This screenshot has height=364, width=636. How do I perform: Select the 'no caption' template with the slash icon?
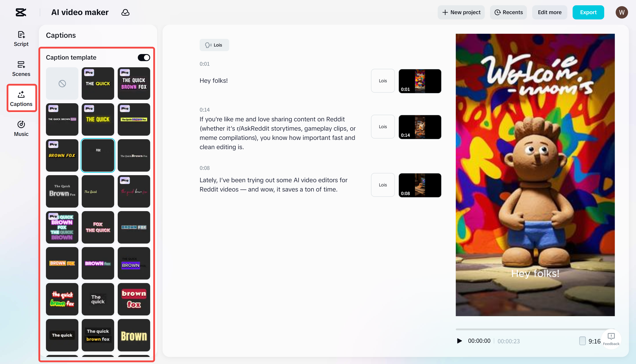62,84
